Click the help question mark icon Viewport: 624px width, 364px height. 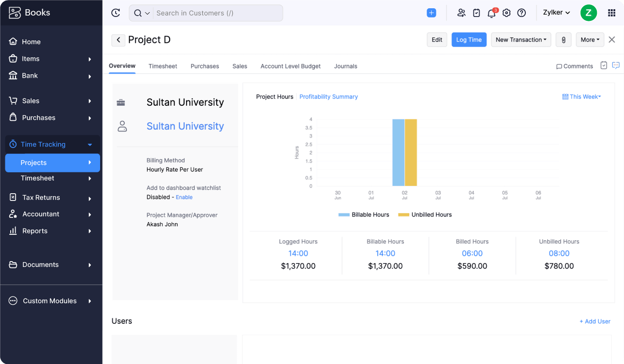tap(521, 13)
